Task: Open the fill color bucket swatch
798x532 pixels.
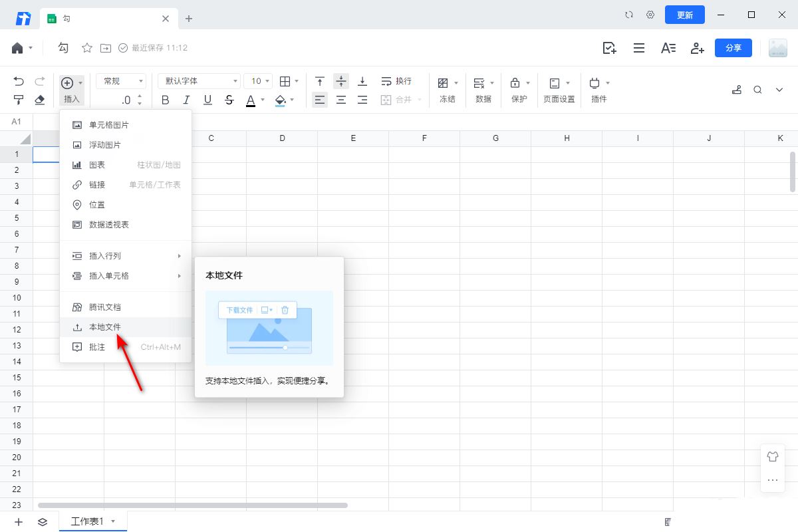Action: 280,100
